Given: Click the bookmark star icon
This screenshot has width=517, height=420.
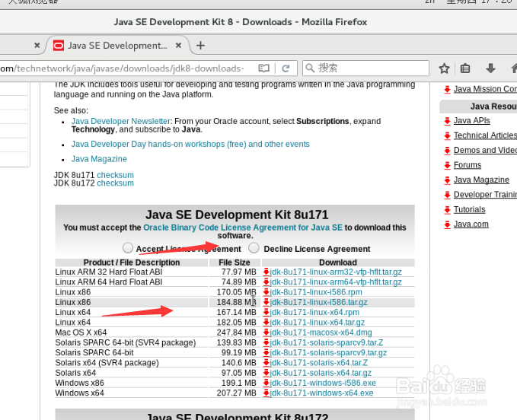Looking at the screenshot, I should point(444,68).
